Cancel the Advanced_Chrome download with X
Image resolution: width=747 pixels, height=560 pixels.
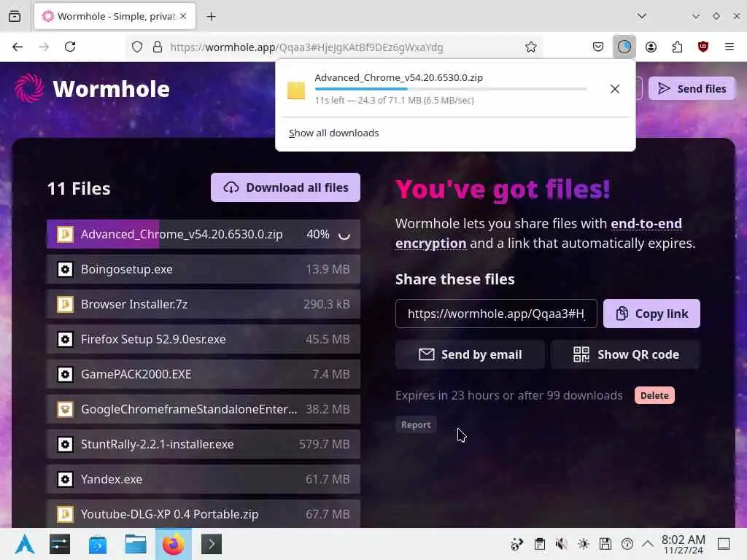point(614,89)
